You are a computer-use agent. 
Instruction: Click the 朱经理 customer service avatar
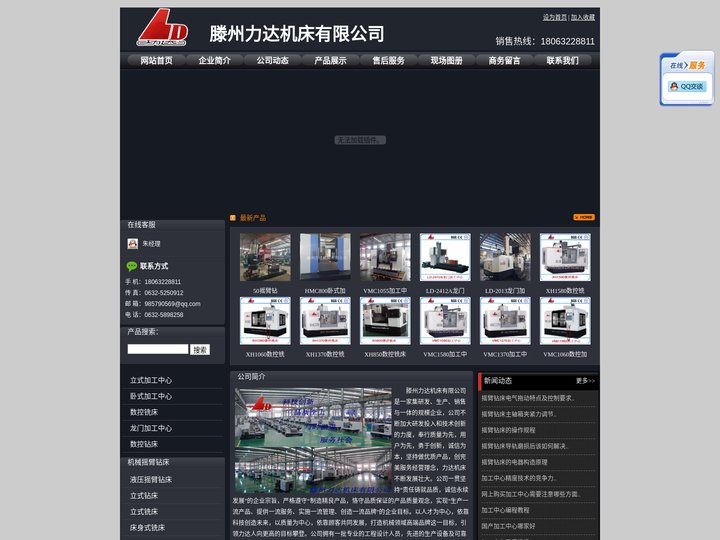(x=133, y=243)
